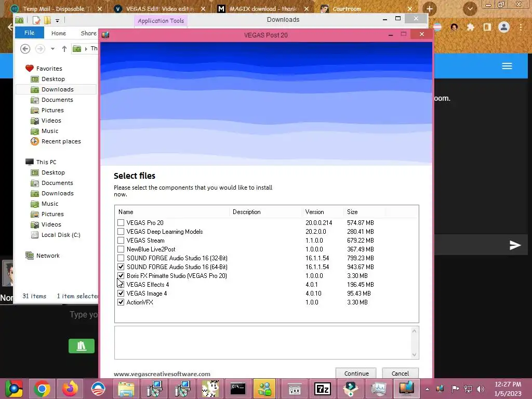
Task: Tick the VEGAS Stream checkbox
Action: [121, 240]
